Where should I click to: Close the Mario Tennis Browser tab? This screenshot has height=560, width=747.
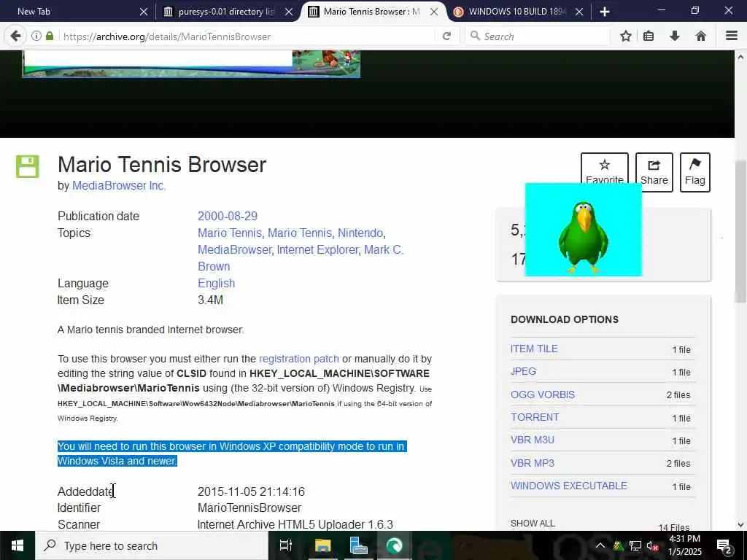(434, 12)
